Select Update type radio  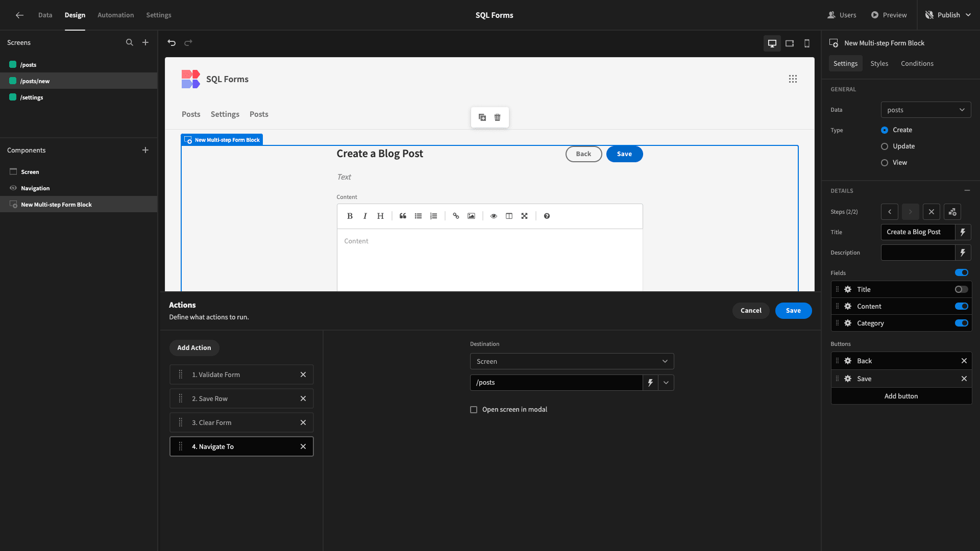[885, 146]
